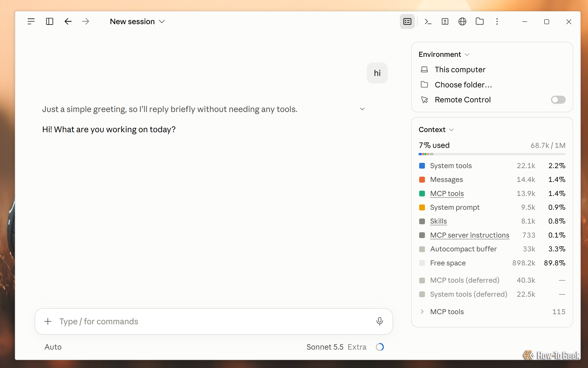
Task: Click the 'hi' user message bubble
Action: [x=377, y=73]
